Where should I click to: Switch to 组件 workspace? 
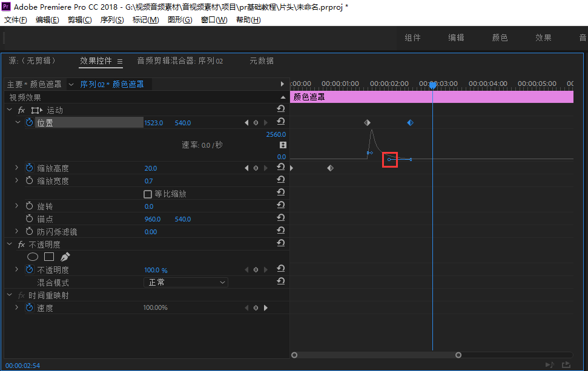[x=413, y=38]
